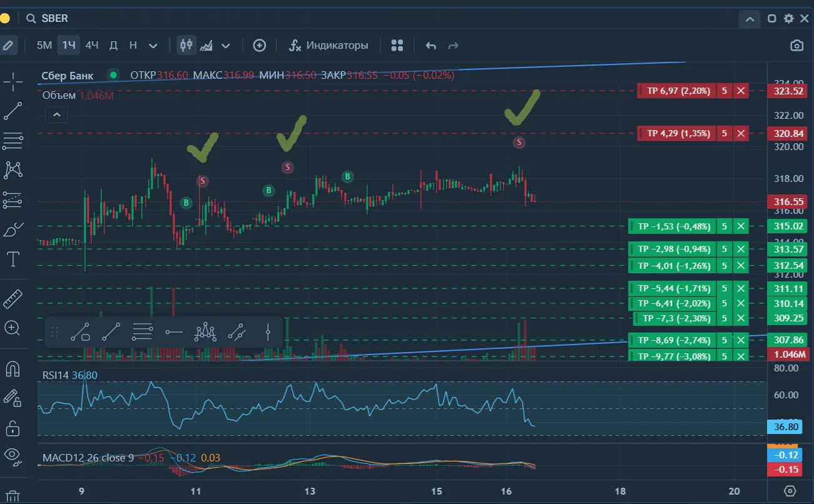Click the RSI14 indicator label
Viewport: 814px width, 504px height.
pos(56,375)
